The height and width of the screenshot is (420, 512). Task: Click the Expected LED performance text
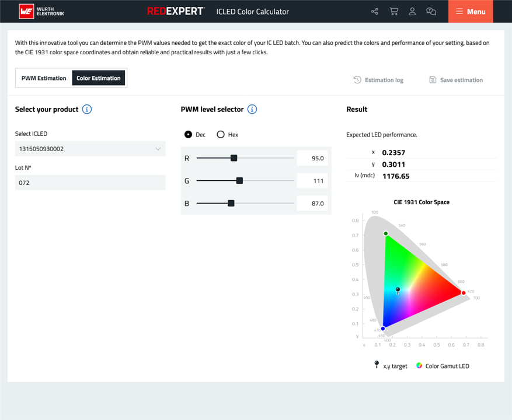(382, 135)
